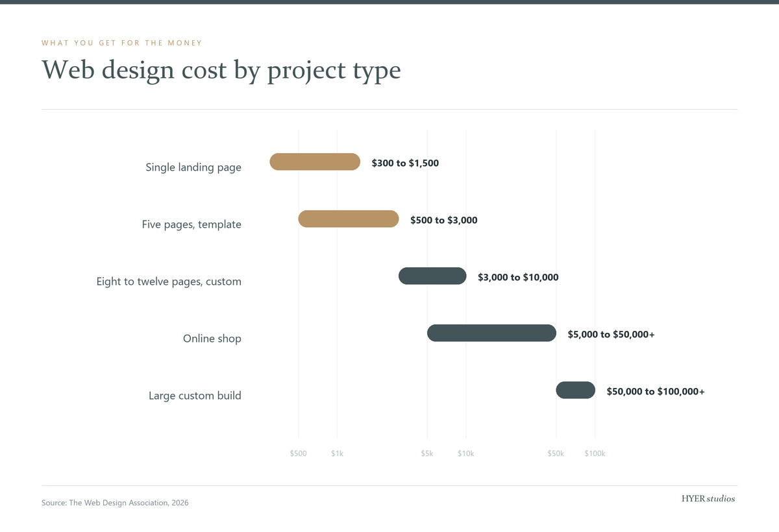This screenshot has width=779, height=532.
Task: Select the 'Single landing page' label
Action: click(x=193, y=167)
